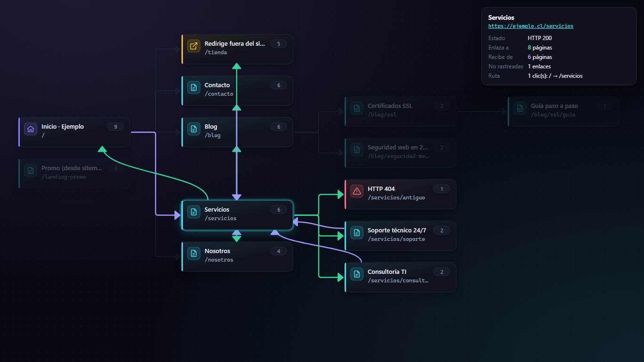Click the '/landing-promo' path text
The image size is (644, 362).
click(64, 177)
